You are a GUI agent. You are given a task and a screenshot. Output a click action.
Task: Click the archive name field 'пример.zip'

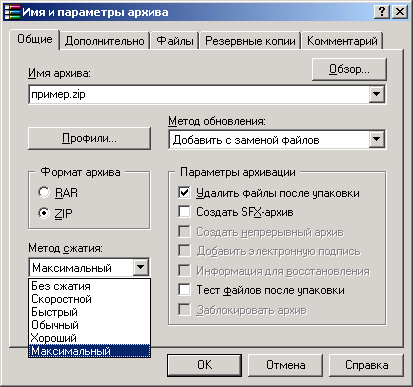199,94
